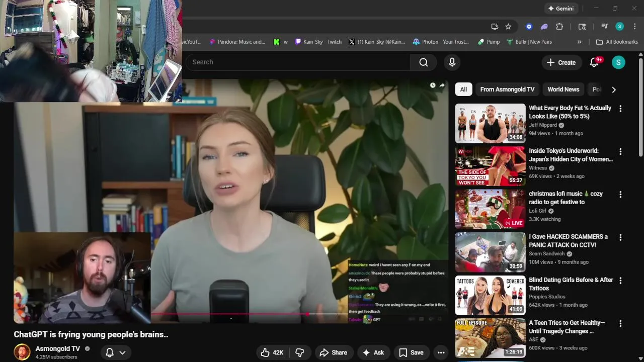Open the Pandora: Music bookmark
Viewport: 644px width, 362px height.
coord(237,42)
